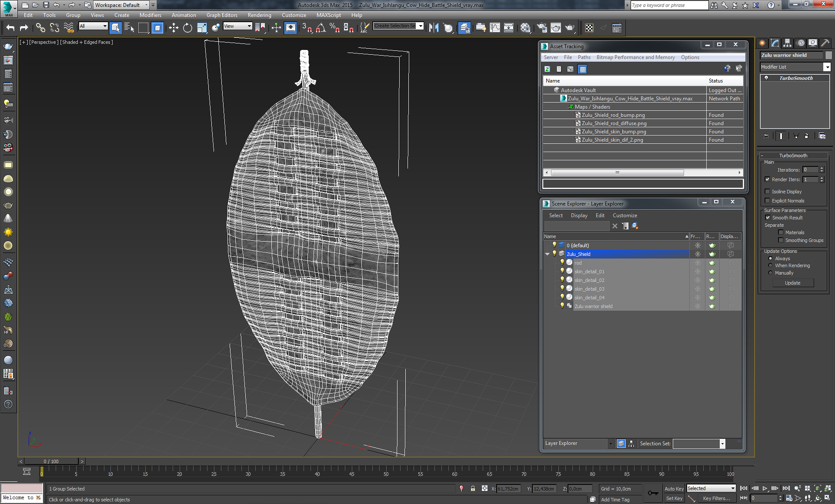Toggle visibility bulb of rod object
835x504 pixels.
(562, 262)
